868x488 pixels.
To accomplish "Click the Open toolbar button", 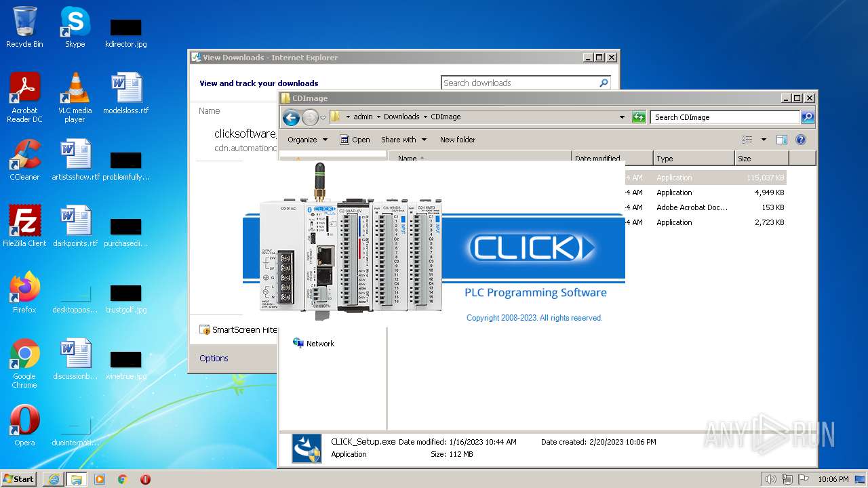I will [x=355, y=140].
